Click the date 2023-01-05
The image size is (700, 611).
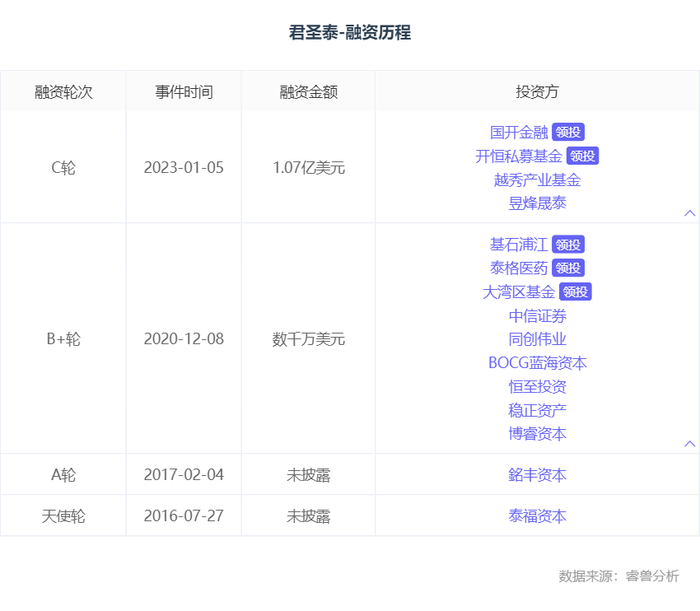click(184, 168)
